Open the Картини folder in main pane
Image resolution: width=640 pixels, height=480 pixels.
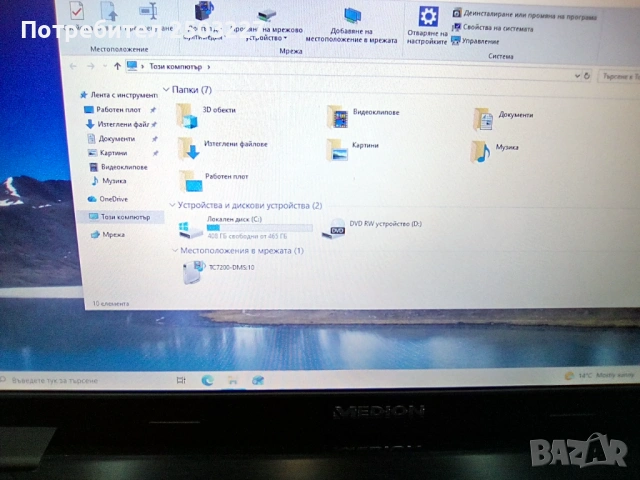[x=352, y=149]
